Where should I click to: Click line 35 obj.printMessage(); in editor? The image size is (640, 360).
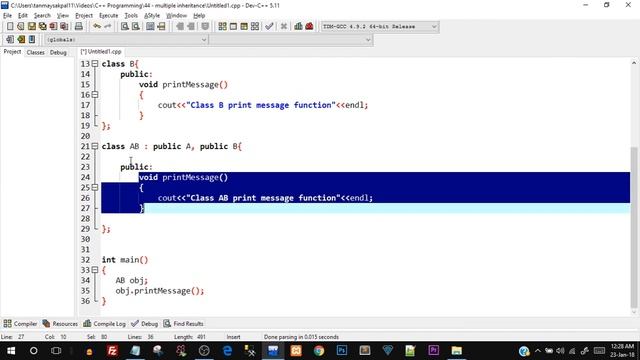coord(160,291)
